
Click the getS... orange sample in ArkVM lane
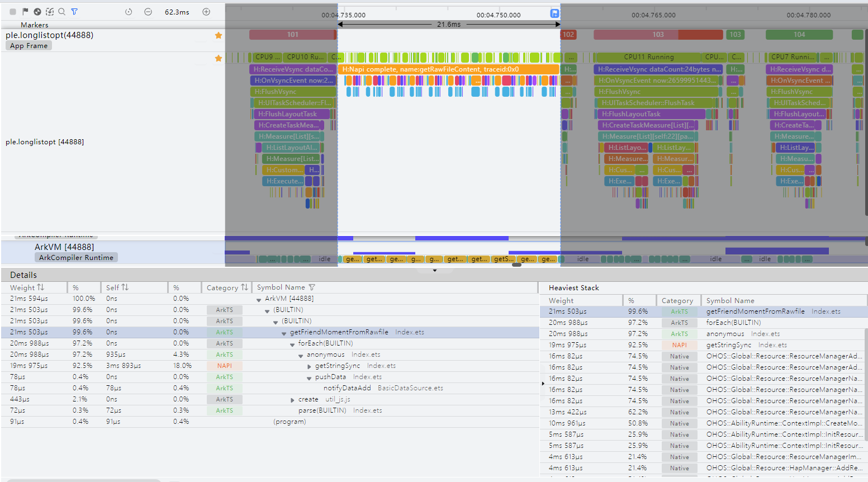[504, 259]
